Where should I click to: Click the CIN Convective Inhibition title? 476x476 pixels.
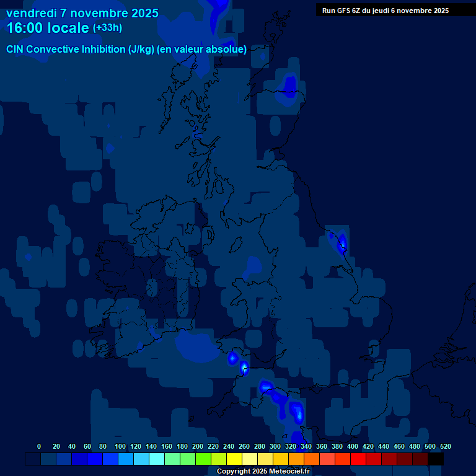pos(126,50)
